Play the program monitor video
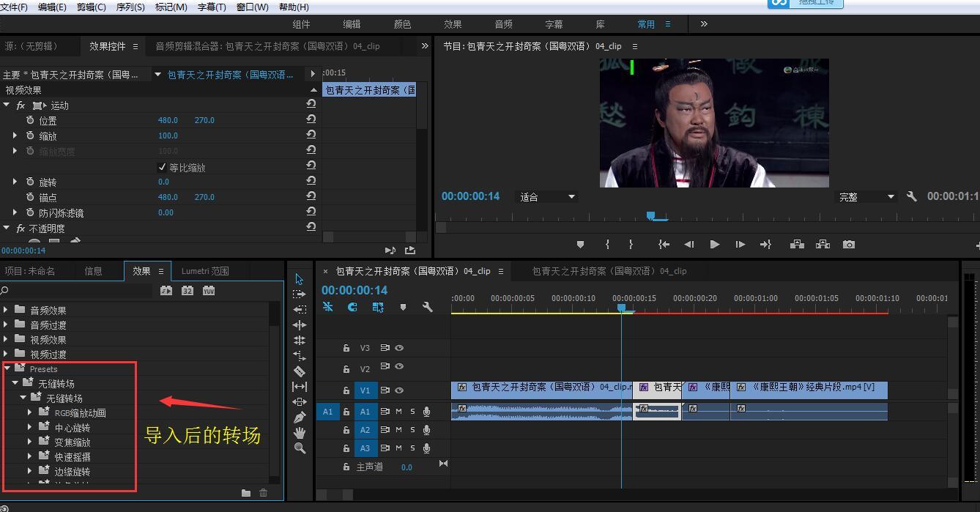This screenshot has height=512, width=980. (715, 245)
